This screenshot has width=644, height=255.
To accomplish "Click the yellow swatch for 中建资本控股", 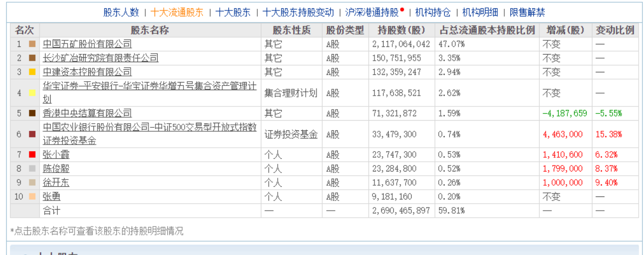I will pyautogui.click(x=32, y=72).
